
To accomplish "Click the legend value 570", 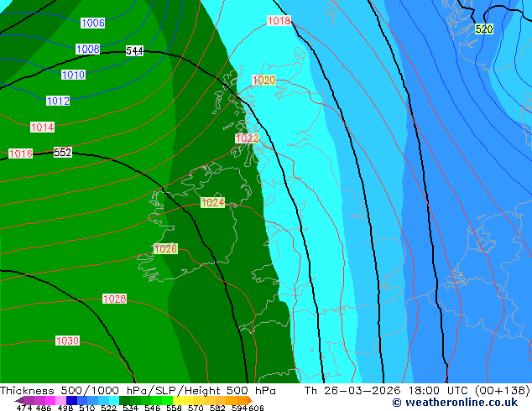I will (x=196, y=408).
